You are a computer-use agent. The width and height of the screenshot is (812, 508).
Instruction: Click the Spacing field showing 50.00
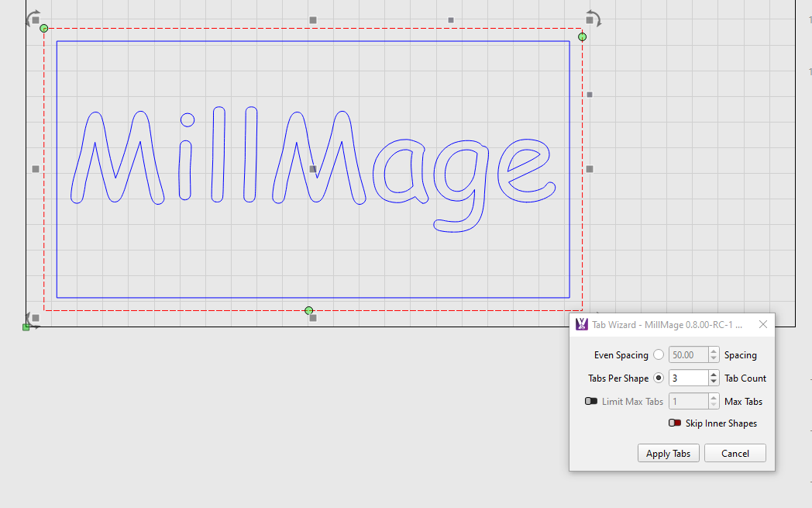688,354
